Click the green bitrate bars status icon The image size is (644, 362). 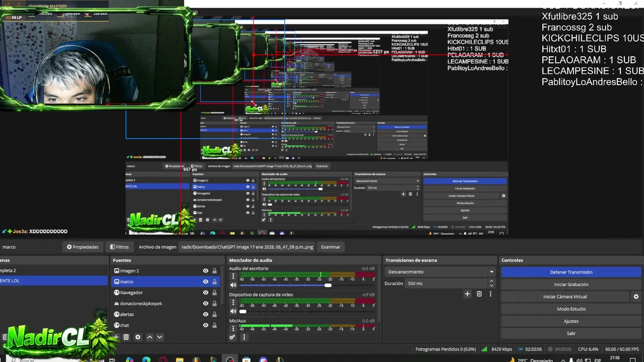pos(485,349)
